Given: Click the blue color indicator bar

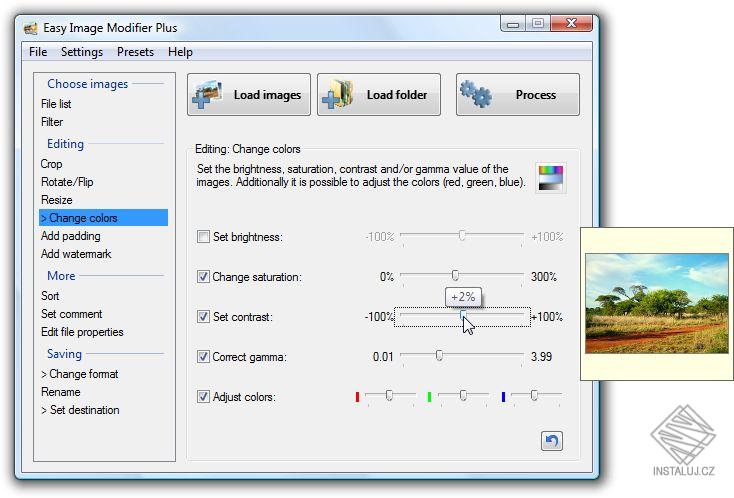Looking at the screenshot, I should [x=503, y=397].
